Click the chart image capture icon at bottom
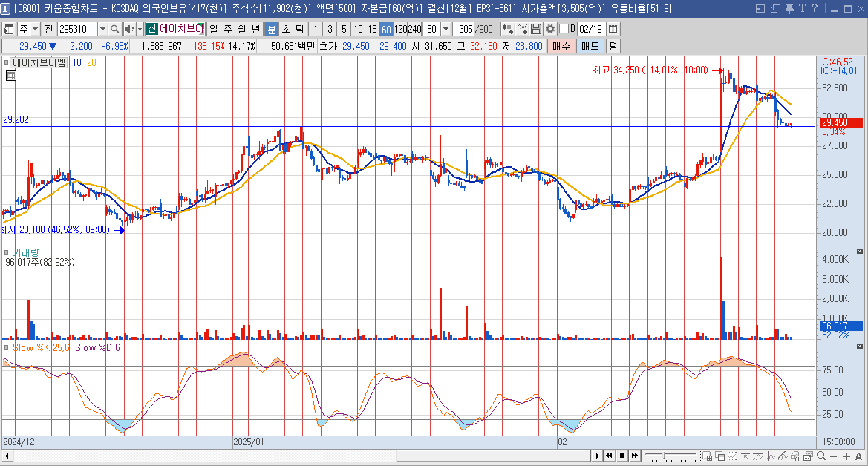 tap(808, 456)
